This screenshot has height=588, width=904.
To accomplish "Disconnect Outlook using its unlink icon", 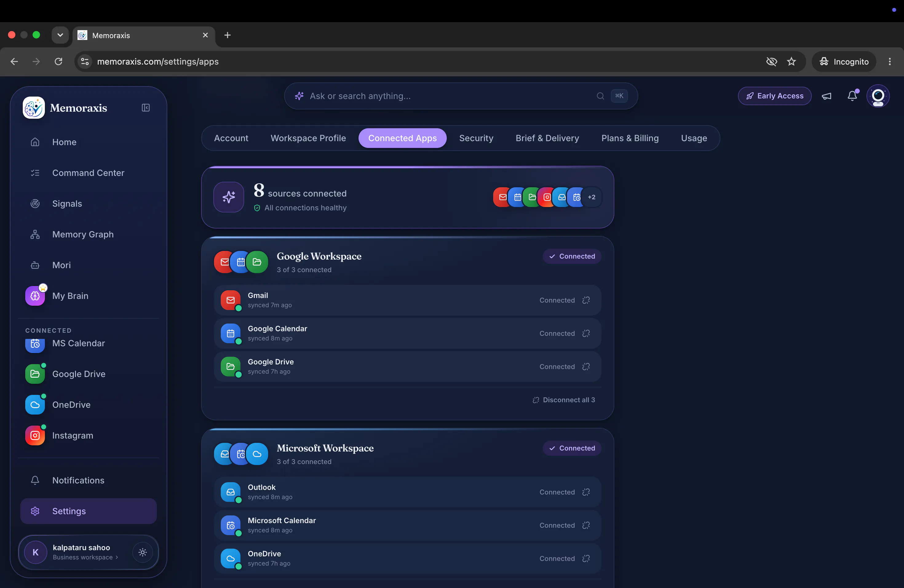I will (x=586, y=492).
